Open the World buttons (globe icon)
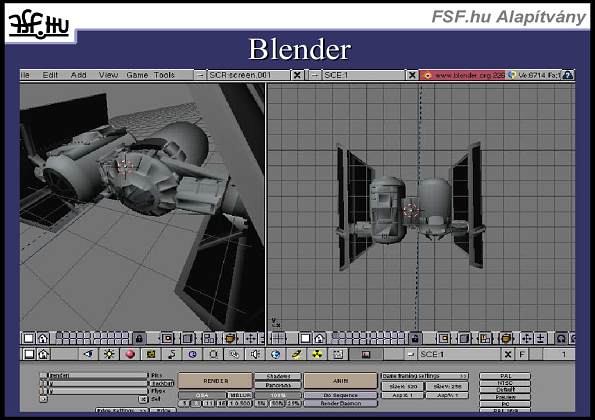595x420 pixels. [x=276, y=354]
